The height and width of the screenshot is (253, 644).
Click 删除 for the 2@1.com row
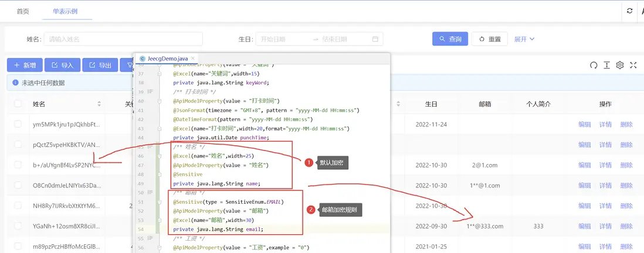click(626, 165)
